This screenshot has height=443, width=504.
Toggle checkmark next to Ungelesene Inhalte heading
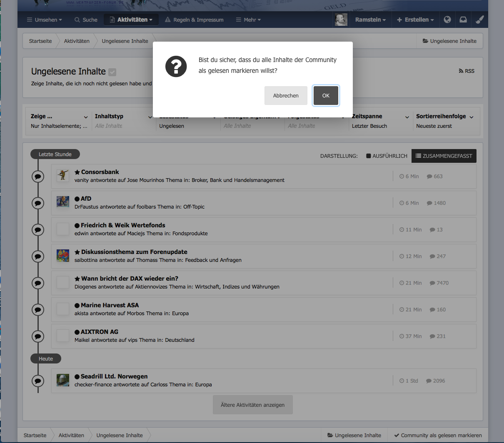pos(112,72)
